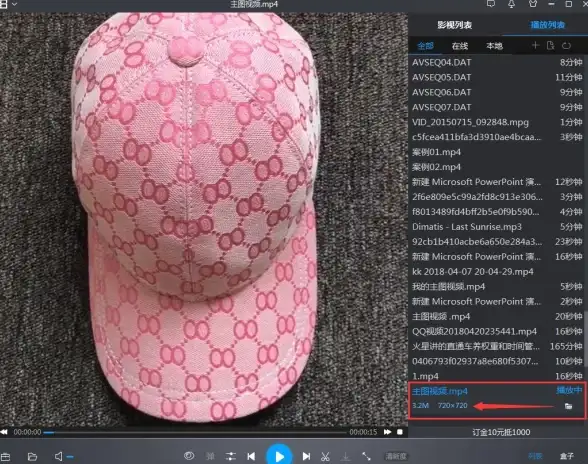Open the skin shirt icon
This screenshot has width=588, height=464.
pos(532,4)
